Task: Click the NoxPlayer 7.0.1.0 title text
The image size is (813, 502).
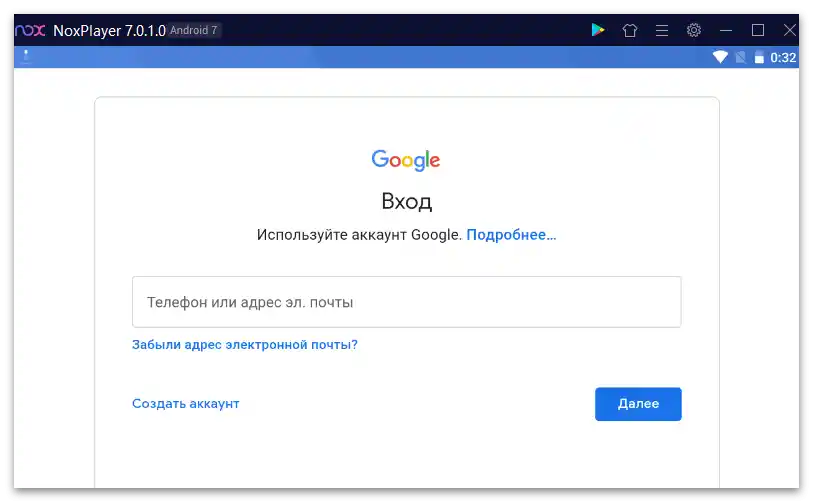Action: coord(109,31)
